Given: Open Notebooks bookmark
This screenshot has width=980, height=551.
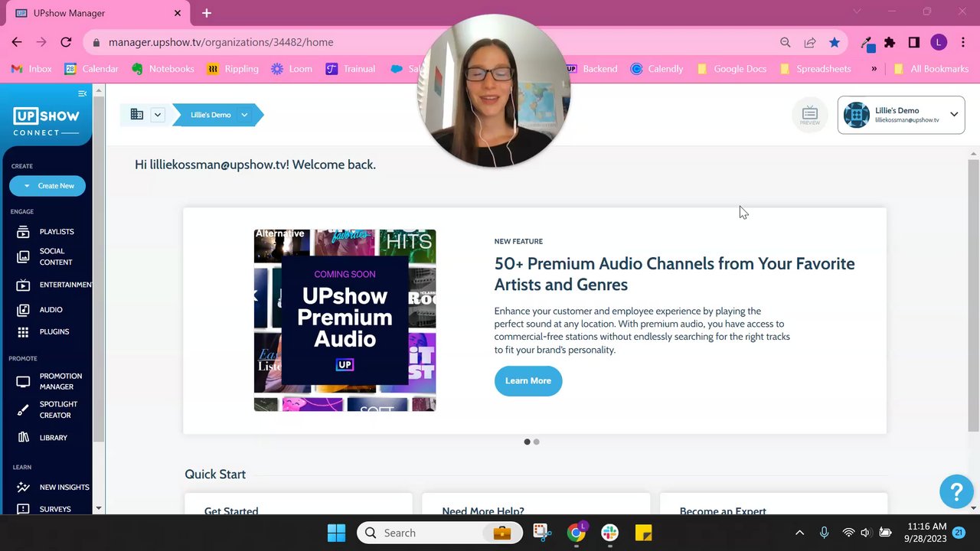Looking at the screenshot, I should point(163,68).
